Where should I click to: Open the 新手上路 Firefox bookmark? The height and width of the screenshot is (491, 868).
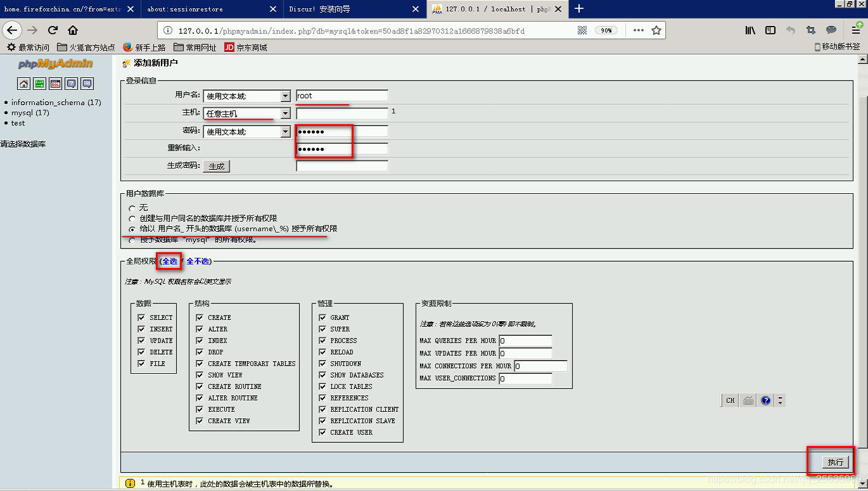(144, 48)
